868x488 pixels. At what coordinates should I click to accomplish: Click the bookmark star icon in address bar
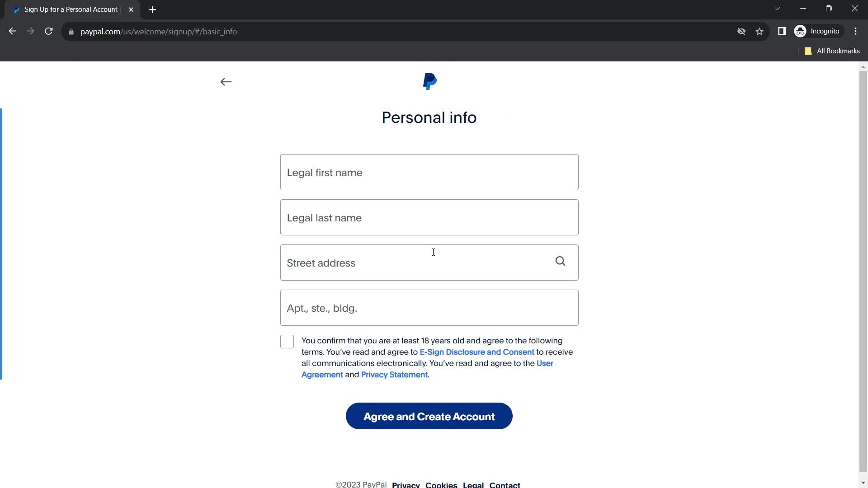click(x=760, y=31)
